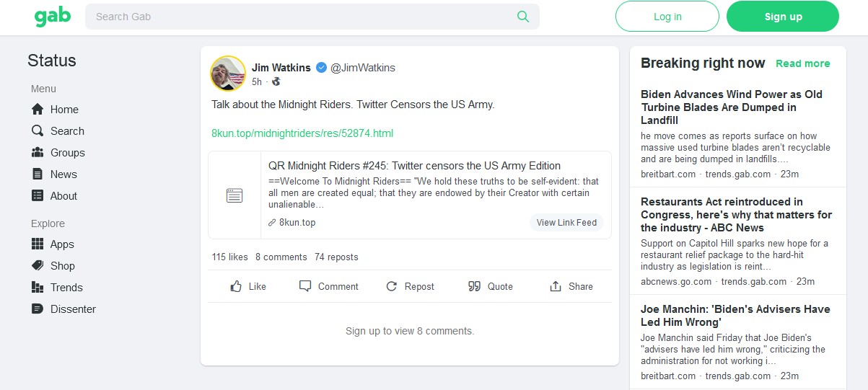Click the 8 comments count
Viewport: 868px width, 390px height.
click(281, 257)
